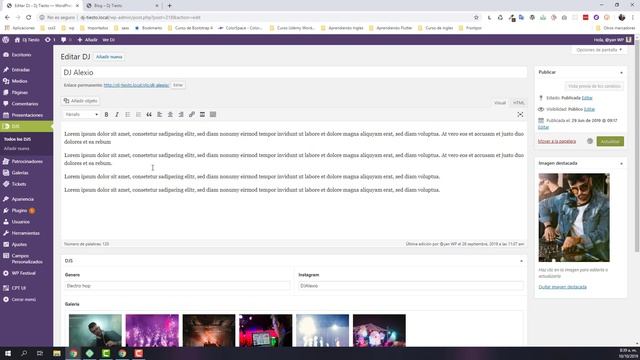Click Mover a la papelera
Screen dimensions: 640x360
pos(557,141)
